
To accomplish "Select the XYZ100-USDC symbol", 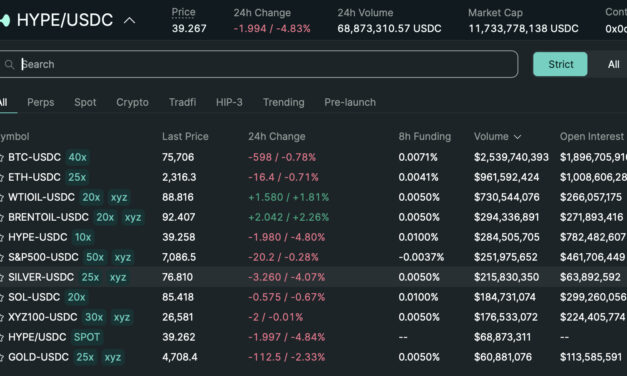I will point(43,317).
